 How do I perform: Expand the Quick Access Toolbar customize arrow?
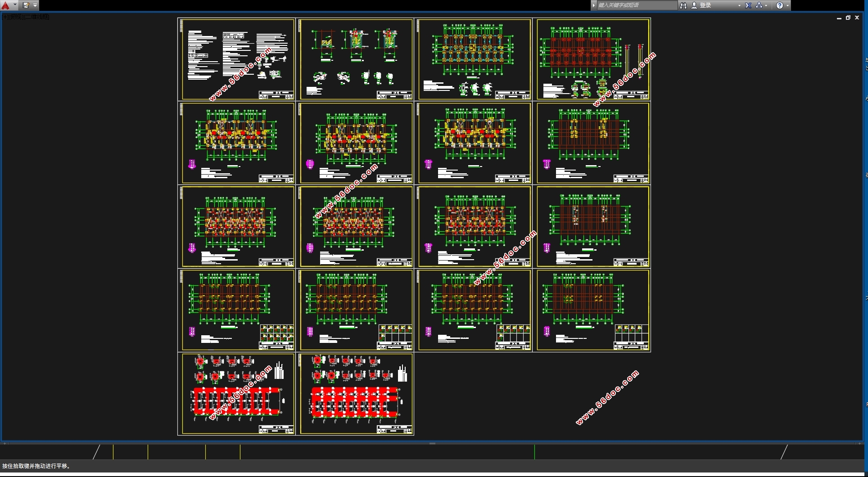click(35, 5)
